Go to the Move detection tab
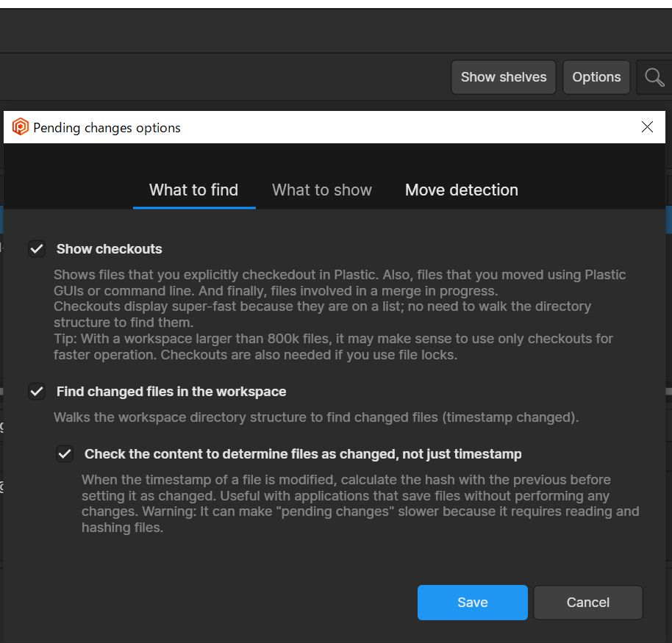Screen dimensions: 672x643 pos(462,190)
